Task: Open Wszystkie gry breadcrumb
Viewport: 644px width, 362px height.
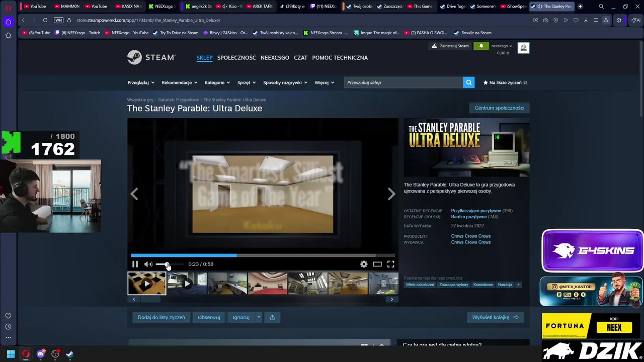Action: [x=140, y=100]
